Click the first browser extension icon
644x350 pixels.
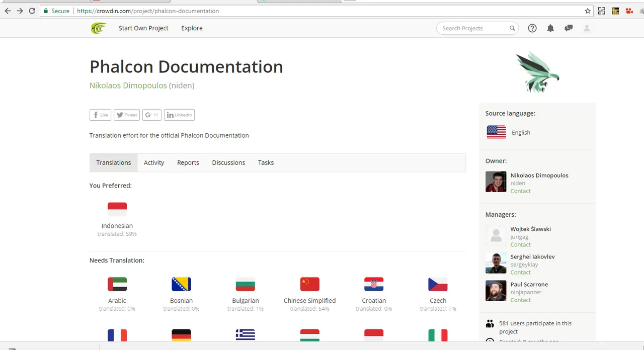(602, 11)
